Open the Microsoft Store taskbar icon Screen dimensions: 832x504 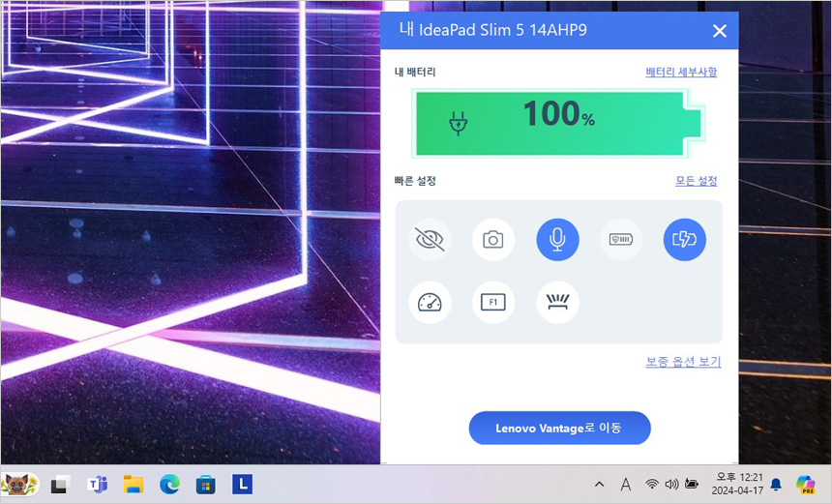click(x=205, y=484)
